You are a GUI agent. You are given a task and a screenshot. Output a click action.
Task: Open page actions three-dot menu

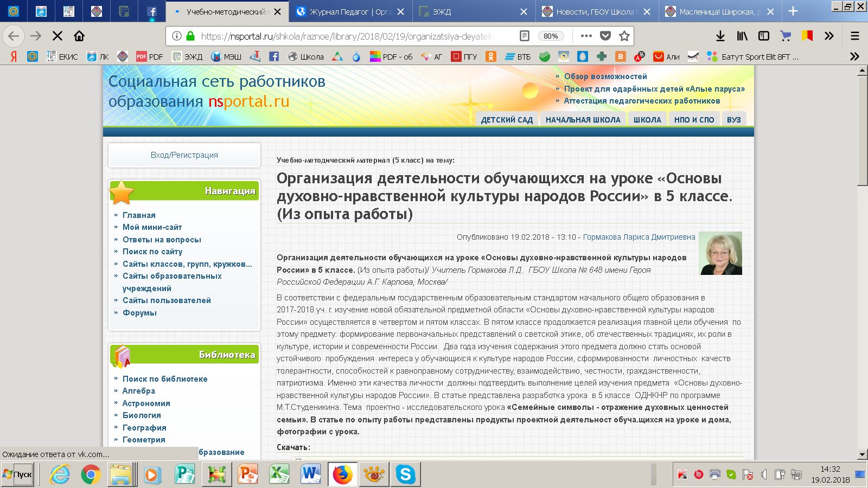click(x=586, y=36)
